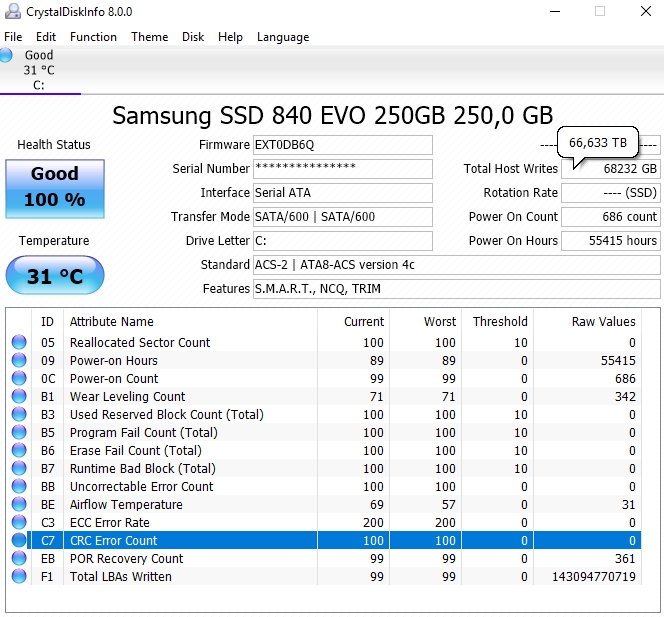This screenshot has width=664, height=617.
Task: Click the Attribute Name column header
Action: pyautogui.click(x=190, y=321)
